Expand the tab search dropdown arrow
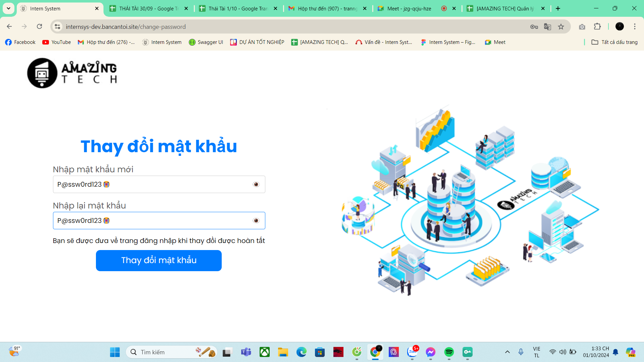 pos(8,8)
